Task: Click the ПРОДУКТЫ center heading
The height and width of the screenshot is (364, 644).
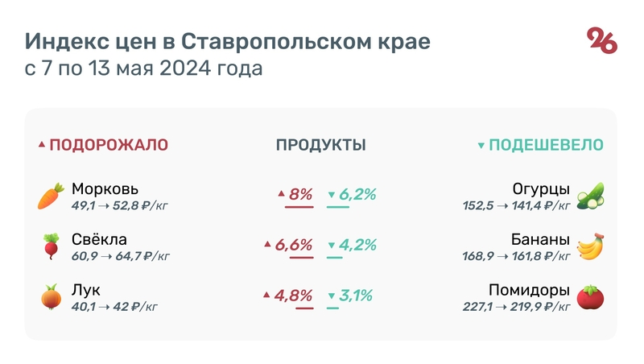Action: coord(321,145)
